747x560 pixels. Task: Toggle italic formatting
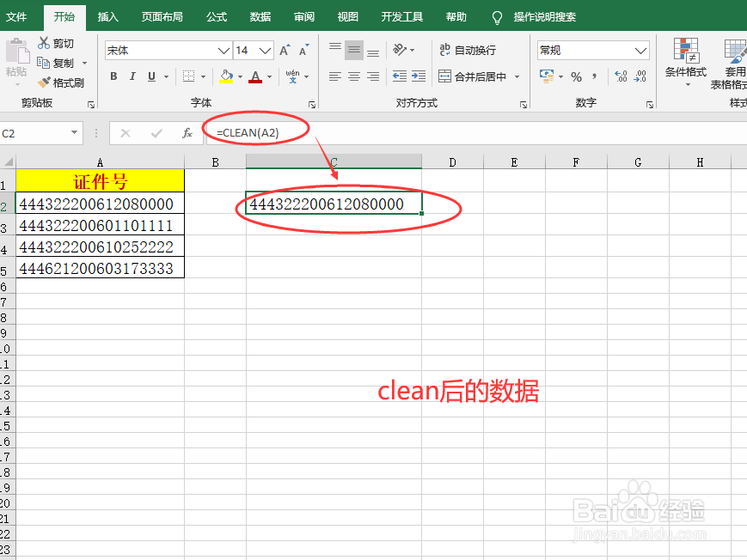pos(131,76)
